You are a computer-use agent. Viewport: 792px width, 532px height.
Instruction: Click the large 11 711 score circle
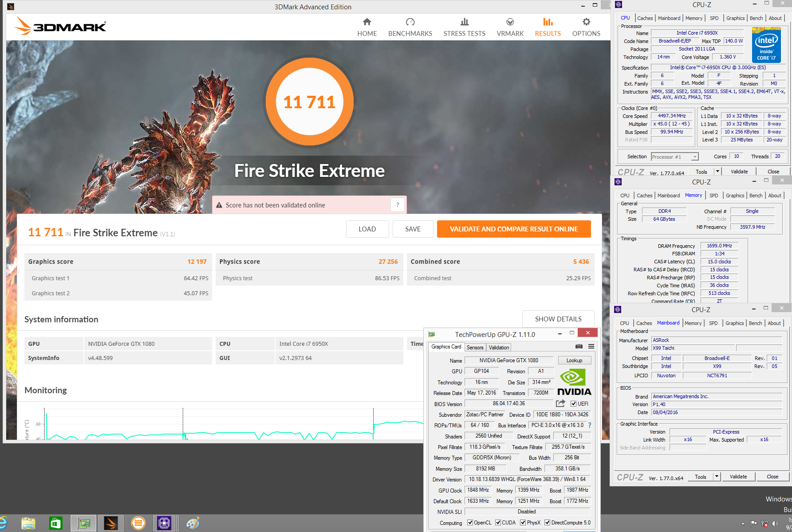(x=309, y=102)
